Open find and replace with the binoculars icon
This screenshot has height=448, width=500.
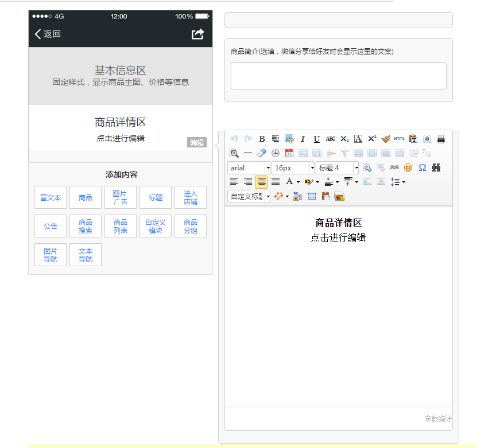[437, 167]
